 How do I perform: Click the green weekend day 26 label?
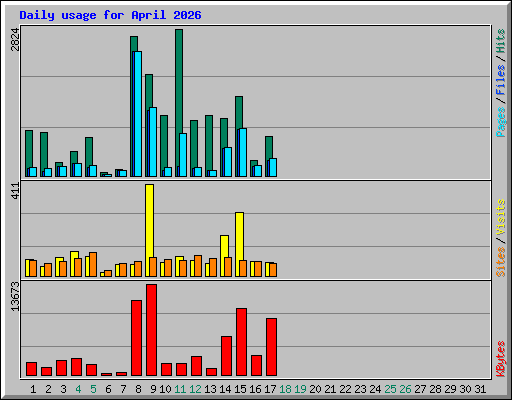point(405,389)
